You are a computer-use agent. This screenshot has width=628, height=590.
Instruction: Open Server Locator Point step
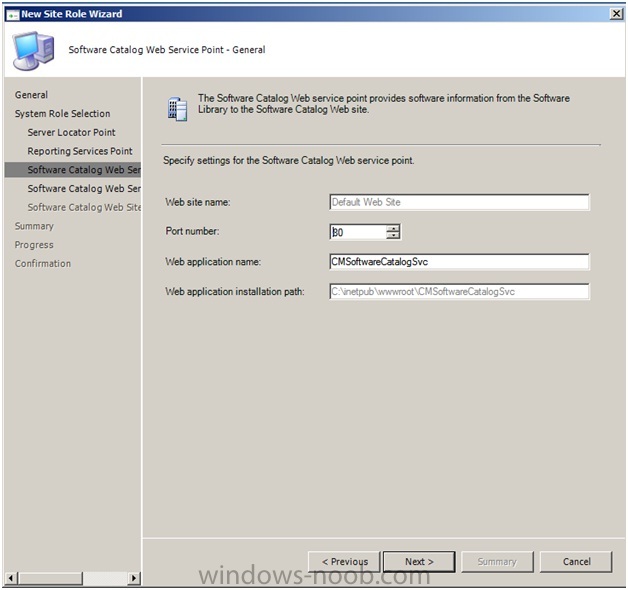click(x=71, y=133)
